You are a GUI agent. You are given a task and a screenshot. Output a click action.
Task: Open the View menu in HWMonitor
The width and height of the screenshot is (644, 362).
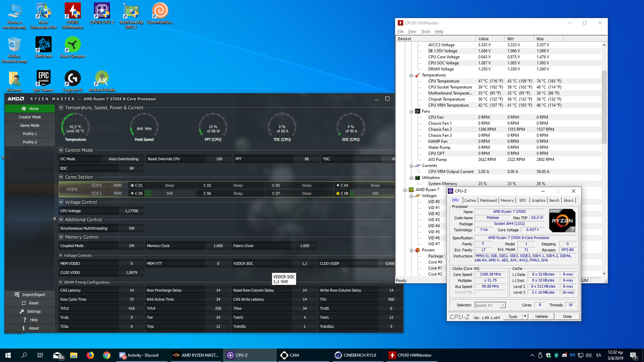[412, 31]
